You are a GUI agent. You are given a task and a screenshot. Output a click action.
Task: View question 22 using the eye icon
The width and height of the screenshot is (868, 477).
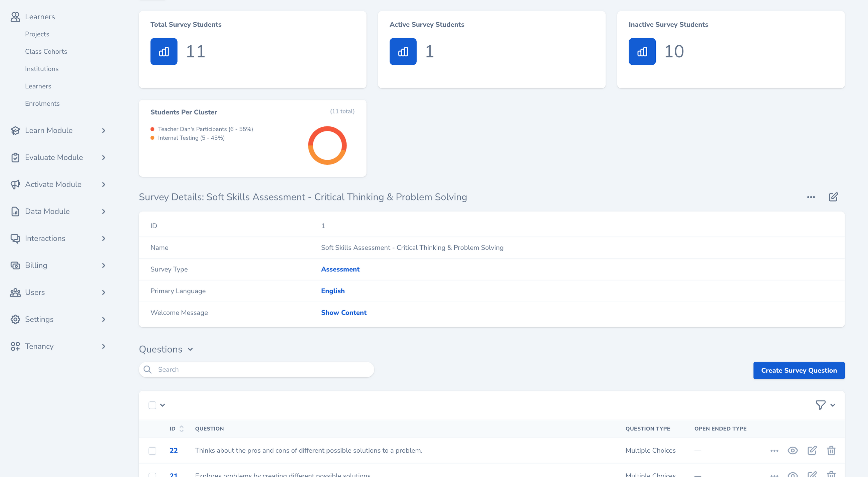793,450
